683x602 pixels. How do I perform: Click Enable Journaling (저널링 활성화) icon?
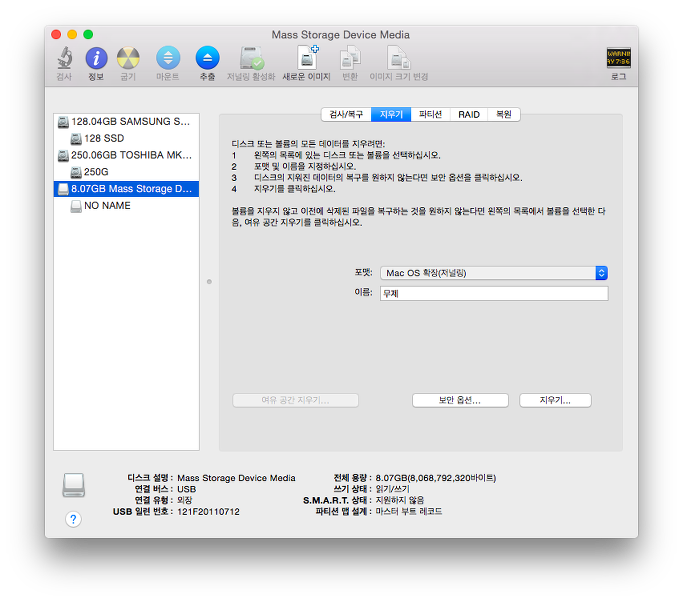251,58
